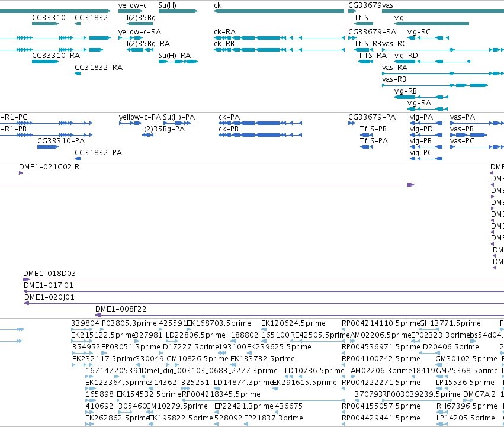The height and width of the screenshot is (427, 504).
Task: Select the EK195822.5prime EST label
Action: 181,419
